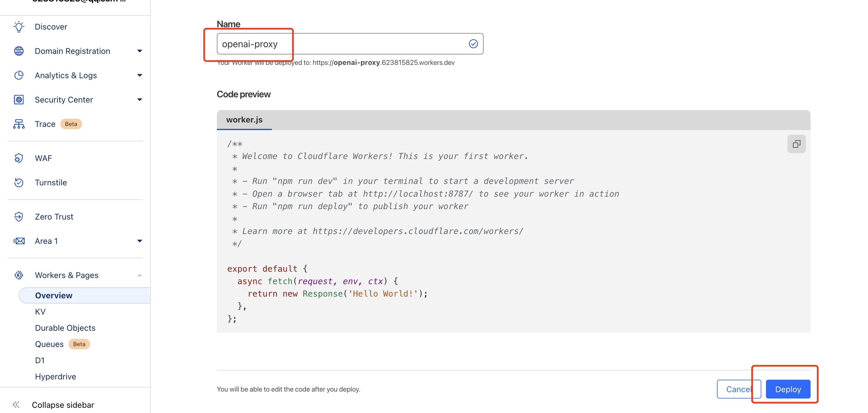The height and width of the screenshot is (413, 868).
Task: Click the Security Center label
Action: [x=64, y=100]
